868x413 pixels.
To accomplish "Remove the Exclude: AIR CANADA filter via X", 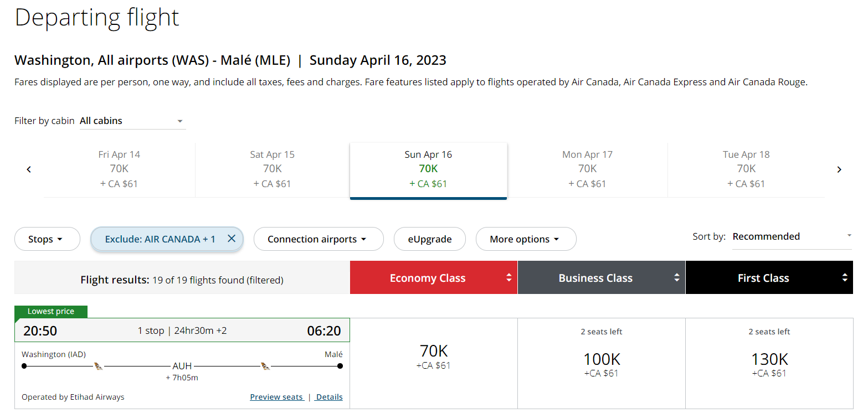I will click(231, 239).
